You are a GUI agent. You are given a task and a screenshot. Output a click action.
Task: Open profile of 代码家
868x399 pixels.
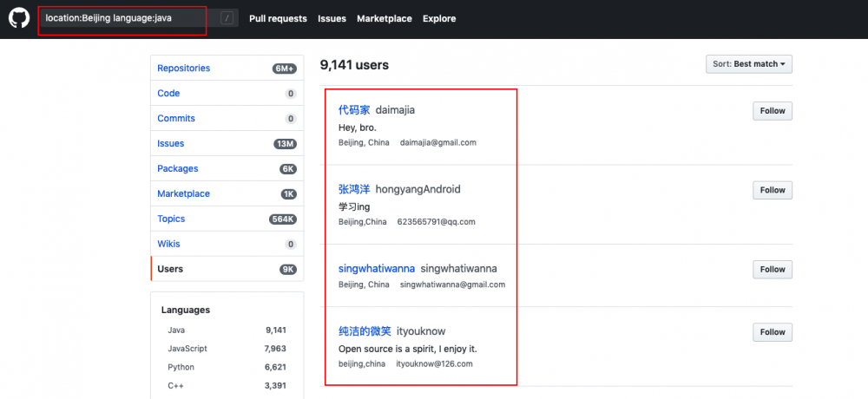click(x=354, y=110)
